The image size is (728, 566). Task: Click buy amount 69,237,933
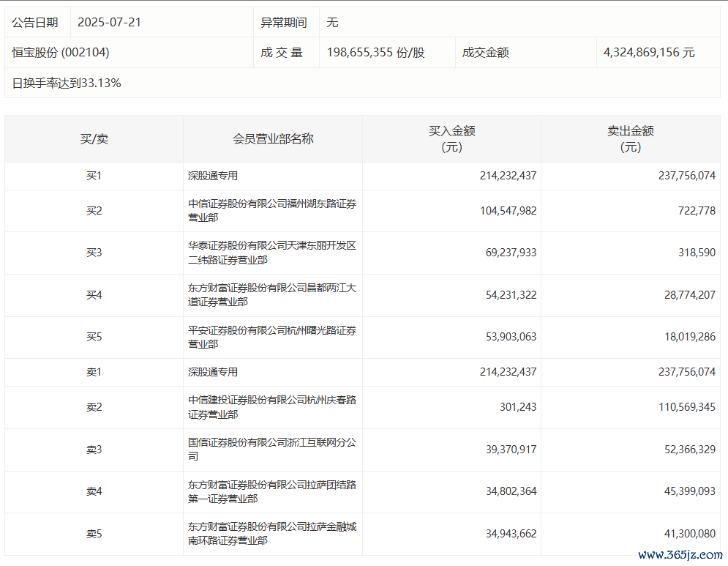pos(511,253)
